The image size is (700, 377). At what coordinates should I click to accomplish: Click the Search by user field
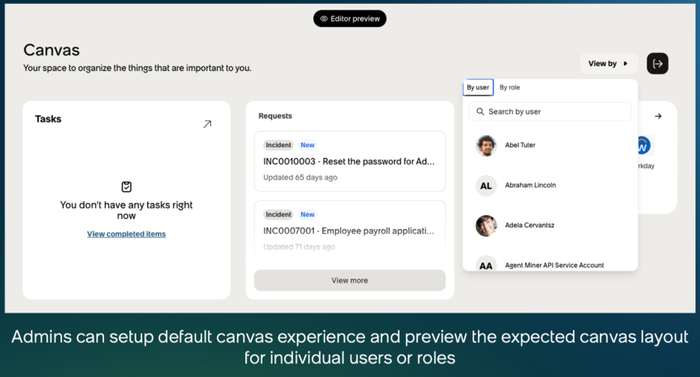pos(550,112)
